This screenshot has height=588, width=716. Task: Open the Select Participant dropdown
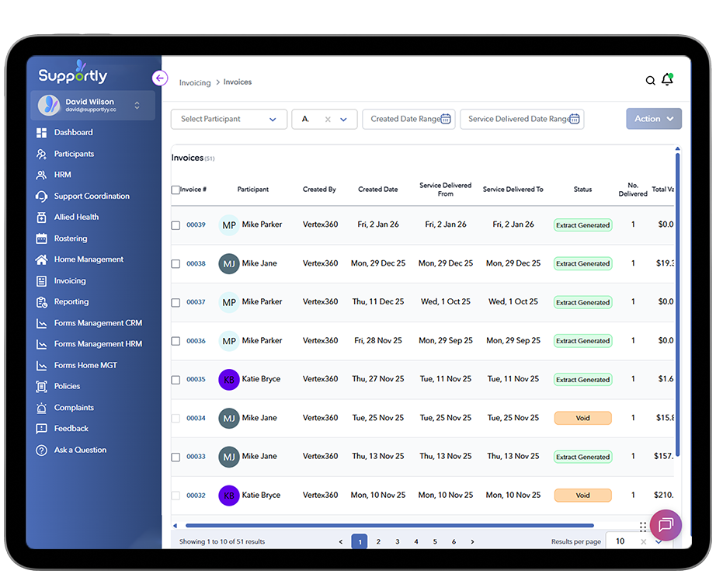[x=229, y=119]
